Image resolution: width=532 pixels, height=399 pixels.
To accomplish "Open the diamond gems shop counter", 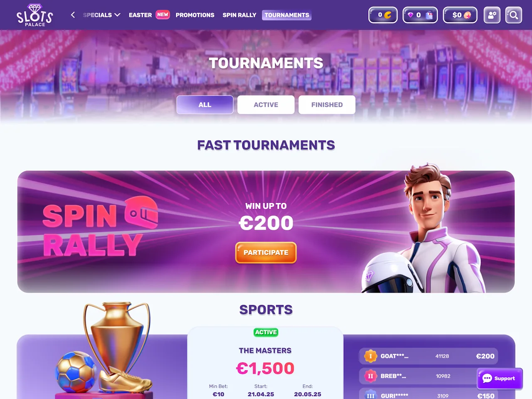I will tap(420, 15).
